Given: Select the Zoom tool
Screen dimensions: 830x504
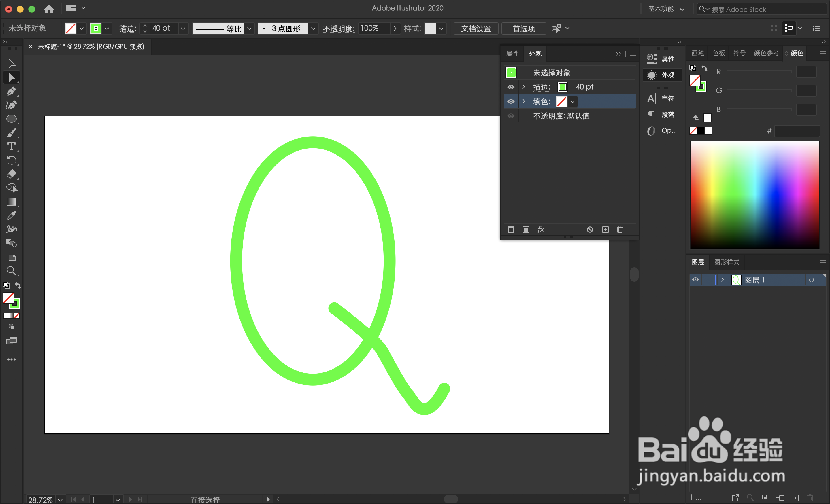Looking at the screenshot, I should tap(12, 271).
